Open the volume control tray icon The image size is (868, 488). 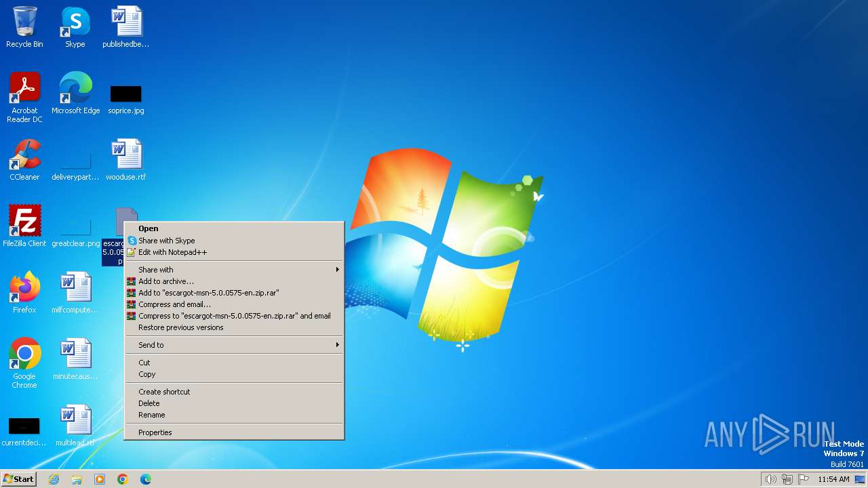click(770, 479)
